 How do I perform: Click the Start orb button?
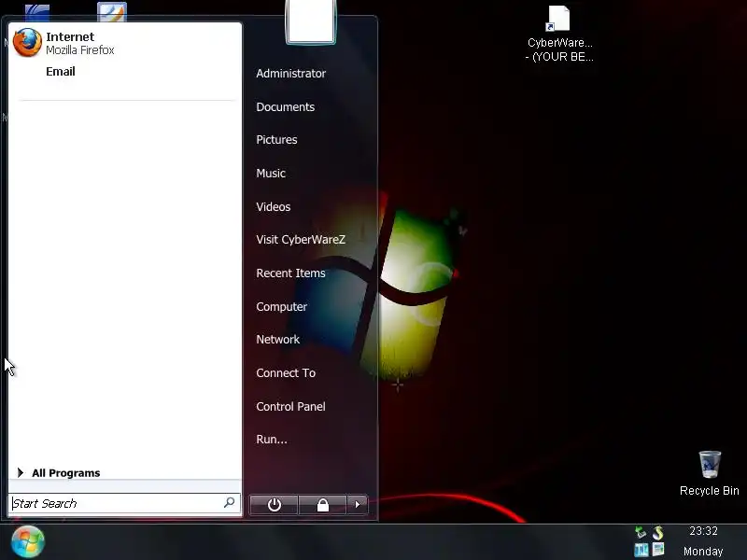(28, 541)
